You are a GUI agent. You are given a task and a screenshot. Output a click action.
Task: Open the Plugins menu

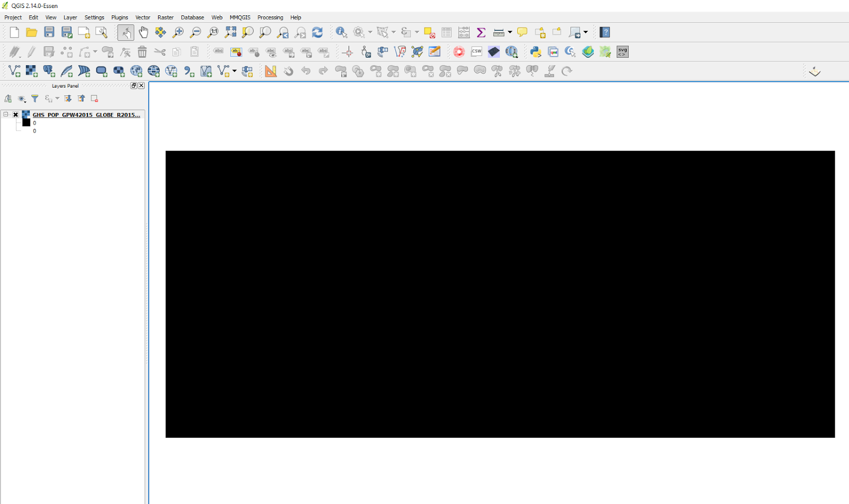coord(119,18)
